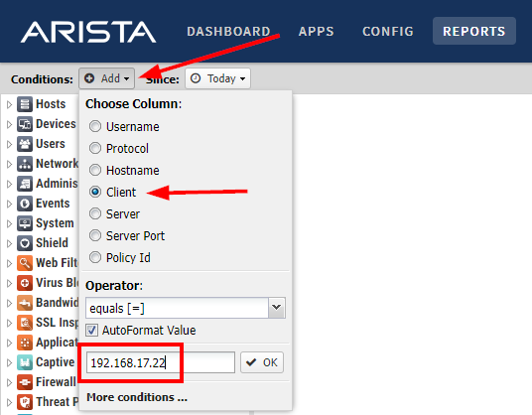Expand the Events tree node

click(x=9, y=204)
